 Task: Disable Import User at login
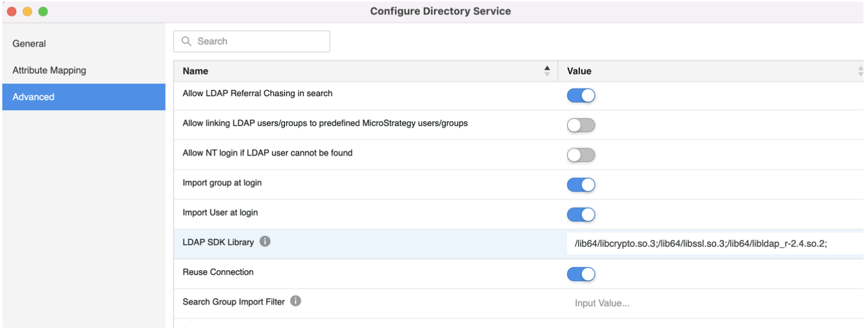tap(581, 214)
